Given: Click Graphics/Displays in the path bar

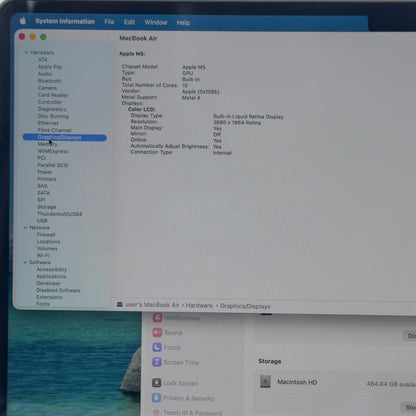Looking at the screenshot, I should click(245, 306).
